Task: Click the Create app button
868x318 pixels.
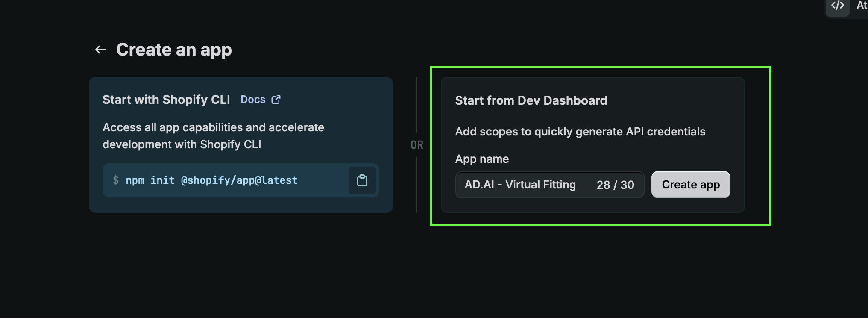Action: point(691,185)
